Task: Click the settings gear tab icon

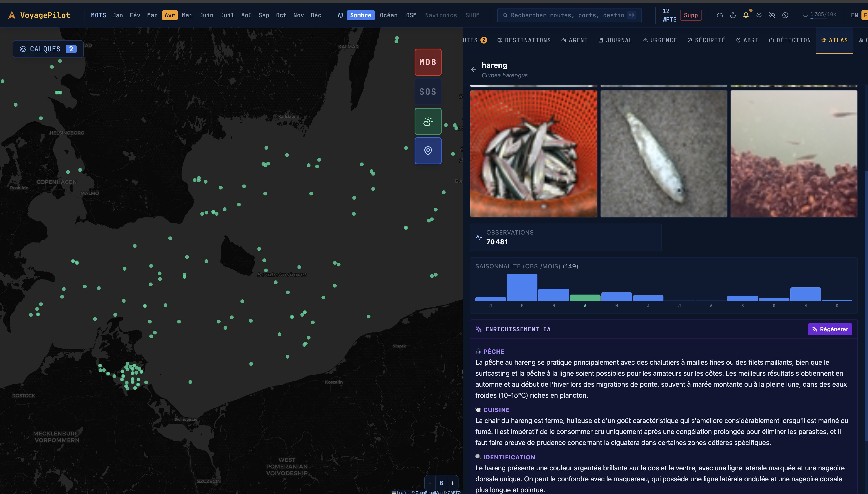Action: click(861, 40)
